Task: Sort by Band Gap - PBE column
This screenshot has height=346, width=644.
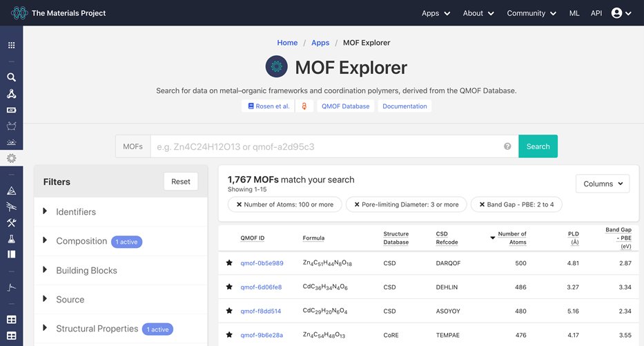Action: click(618, 238)
